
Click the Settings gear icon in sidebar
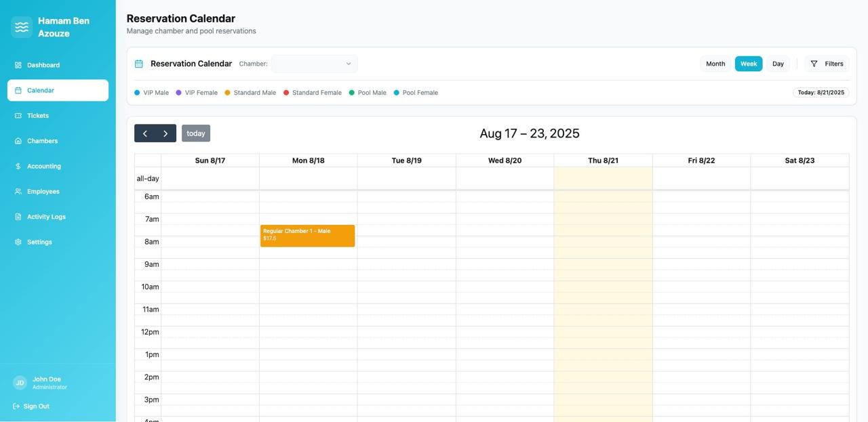pyautogui.click(x=18, y=242)
